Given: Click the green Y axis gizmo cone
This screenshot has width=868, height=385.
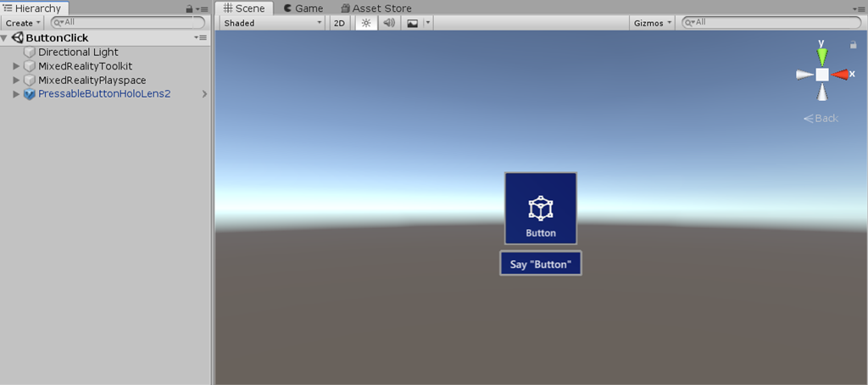Looking at the screenshot, I should 821,55.
